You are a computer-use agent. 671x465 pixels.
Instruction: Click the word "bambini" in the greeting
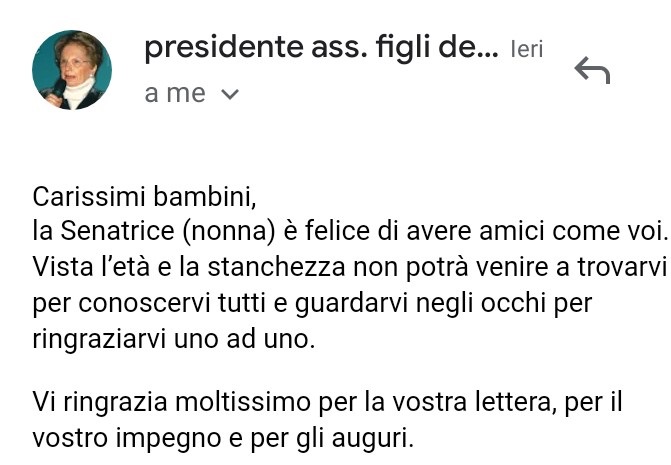tap(202, 197)
